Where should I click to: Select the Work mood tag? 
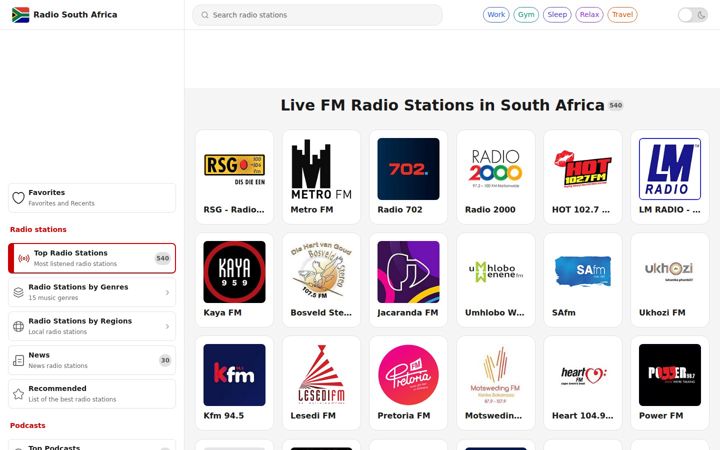pyautogui.click(x=496, y=15)
